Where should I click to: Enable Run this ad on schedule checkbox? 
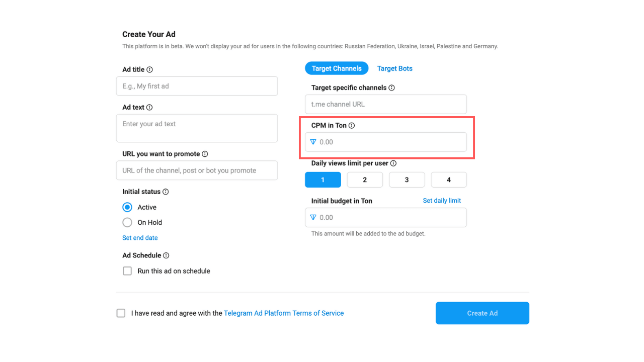tap(127, 271)
